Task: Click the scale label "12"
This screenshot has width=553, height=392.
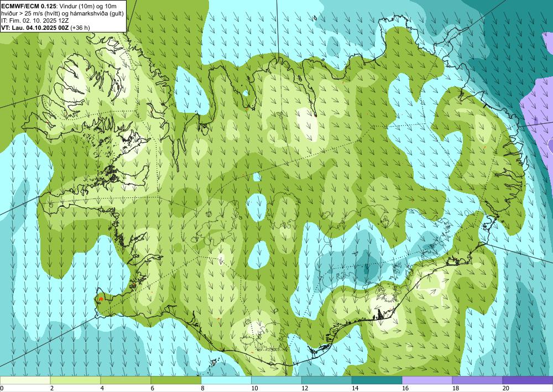Action: point(305,388)
